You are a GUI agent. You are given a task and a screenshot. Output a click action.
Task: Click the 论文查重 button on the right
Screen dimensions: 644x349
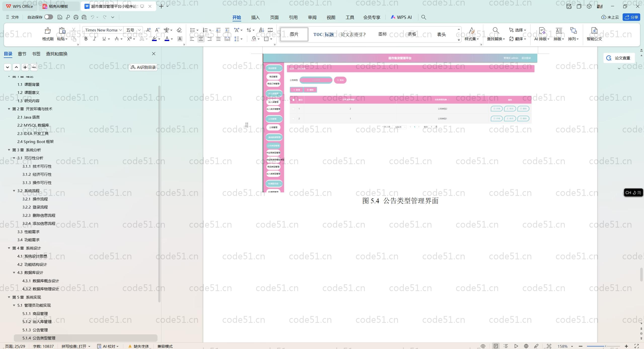[619, 58]
